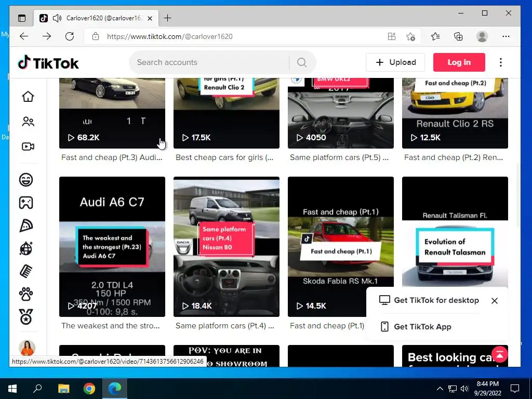Open the POV showroom video thumbnail

(x=227, y=356)
